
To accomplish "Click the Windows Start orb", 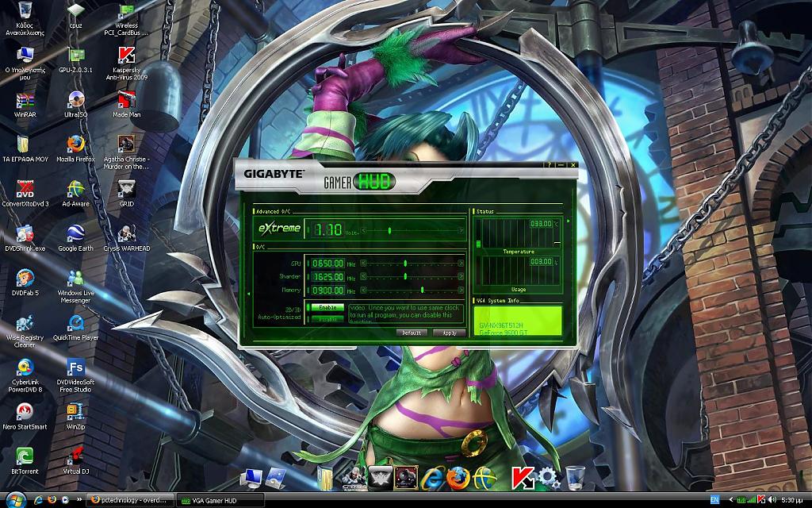I will (15, 500).
